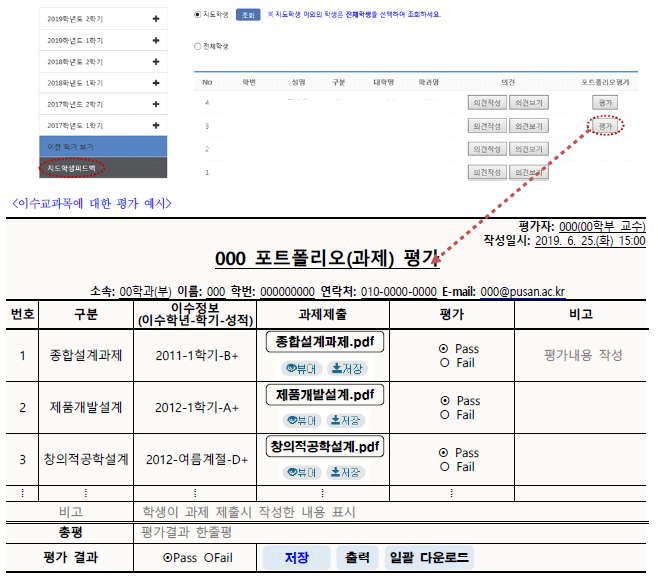Download 제품개발설계.pdf with 저장 button
Image resolution: width=658 pixels, height=580 pixels.
[349, 420]
